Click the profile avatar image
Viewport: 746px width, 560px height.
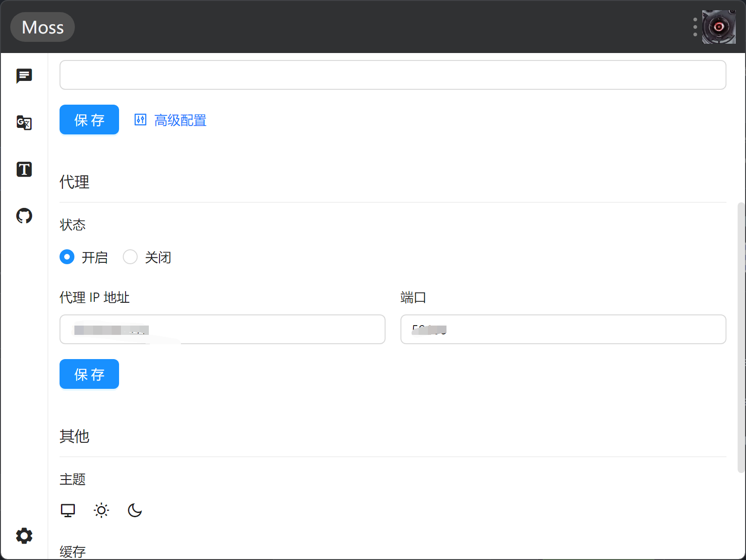[719, 27]
